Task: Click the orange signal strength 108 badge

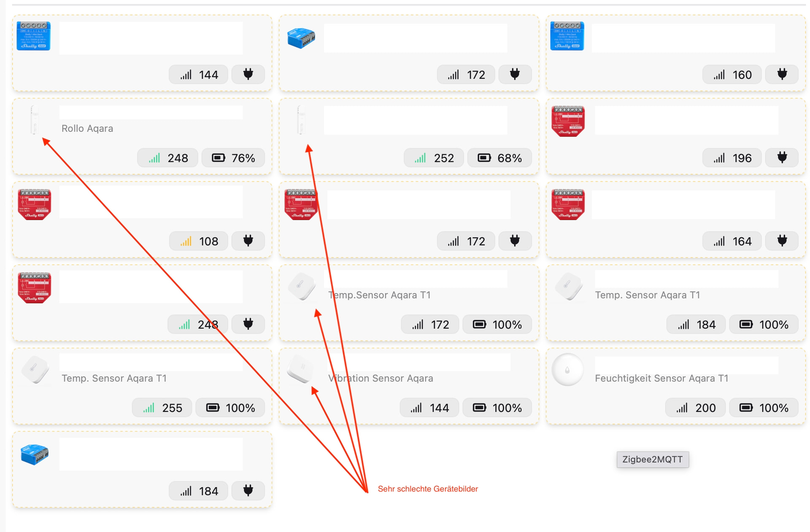Action: (x=199, y=241)
